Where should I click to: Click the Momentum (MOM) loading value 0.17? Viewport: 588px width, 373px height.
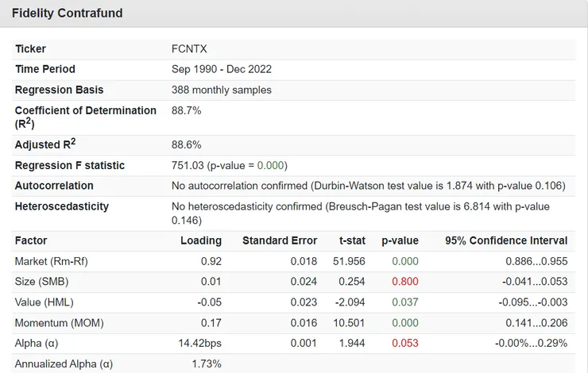click(213, 323)
